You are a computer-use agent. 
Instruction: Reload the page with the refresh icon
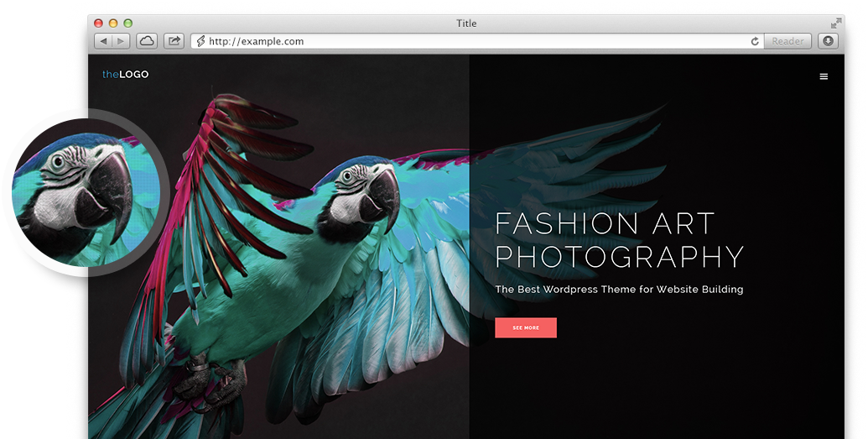[x=755, y=41]
